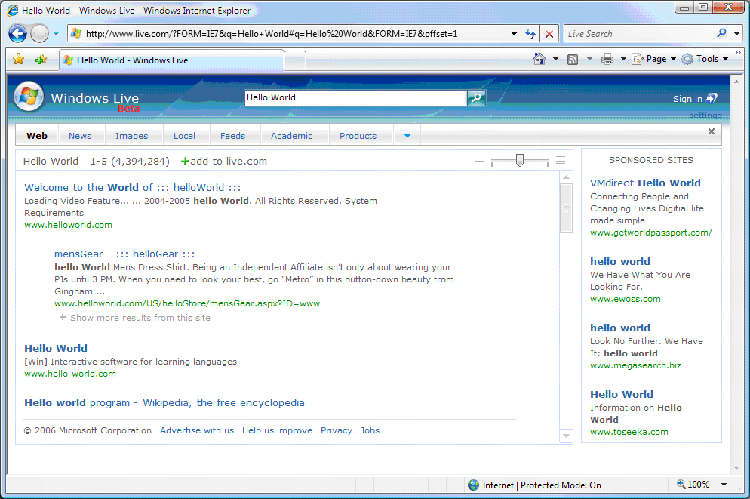This screenshot has height=499, width=750.
Task: Open the Home button dropdown arrow
Action: 555,59
